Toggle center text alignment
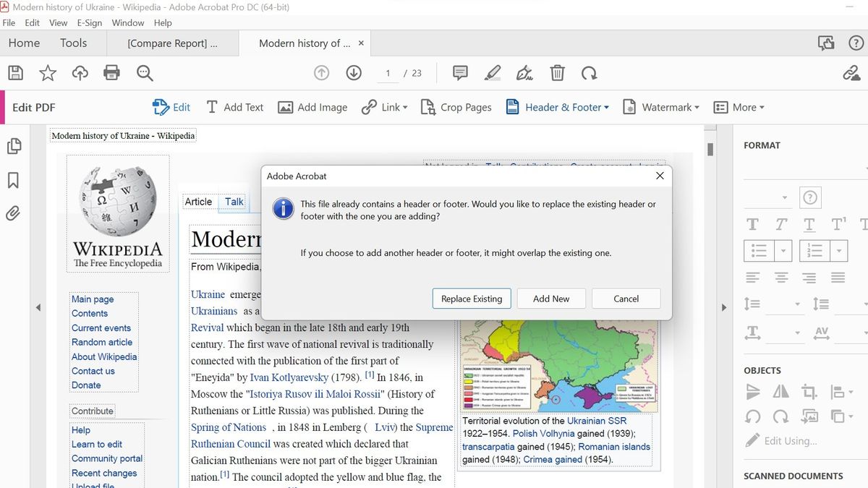 point(780,277)
